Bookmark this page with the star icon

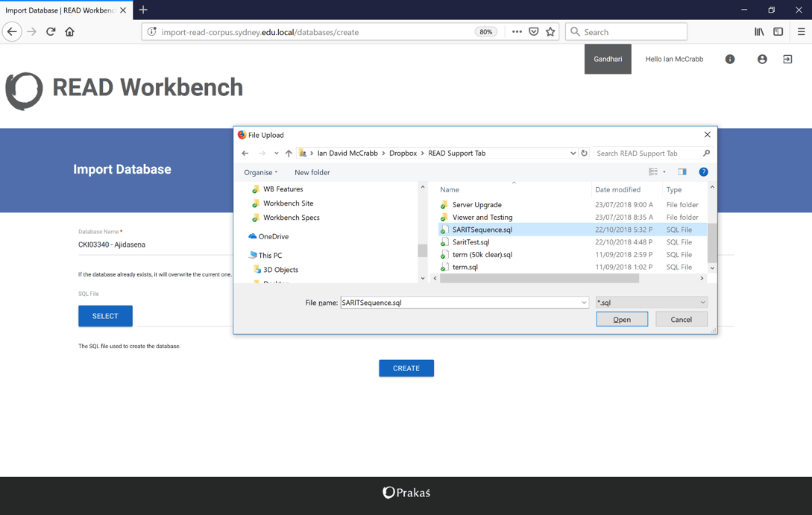(550, 31)
